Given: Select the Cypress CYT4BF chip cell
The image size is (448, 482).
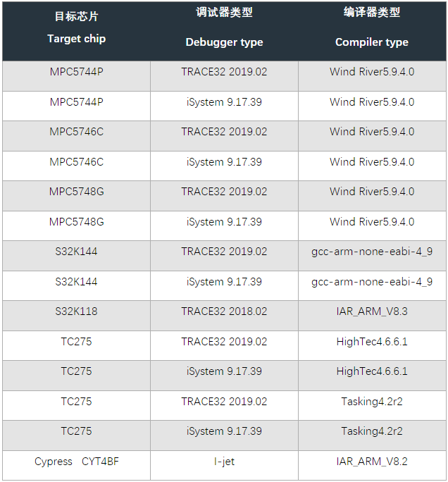Looking at the screenshot, I should [x=76, y=462].
